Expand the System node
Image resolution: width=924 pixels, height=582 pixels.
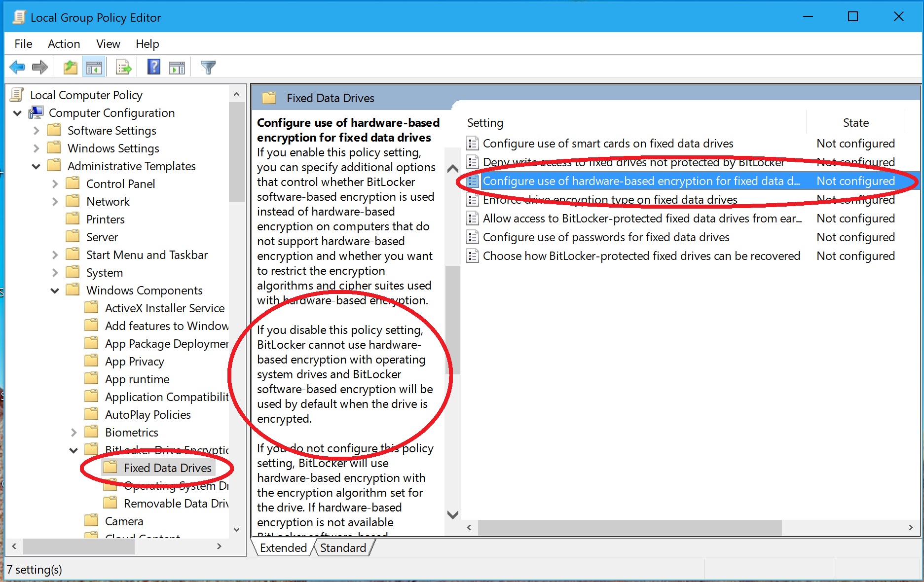click(55, 273)
